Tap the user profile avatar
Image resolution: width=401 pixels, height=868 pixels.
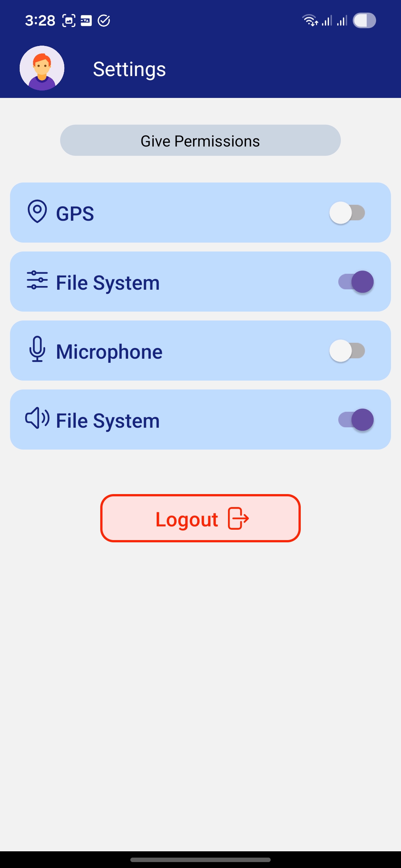click(x=42, y=68)
